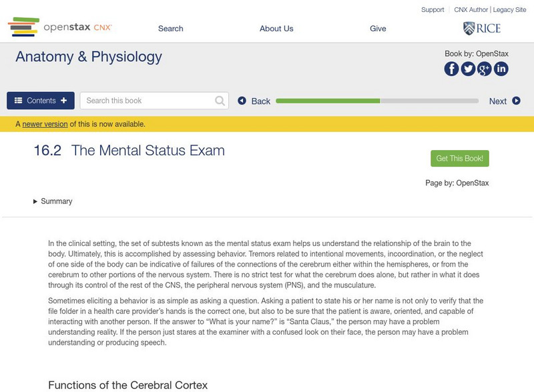Toggle the Contents panel open
Image resolution: width=534 pixels, height=392 pixels.
click(41, 101)
